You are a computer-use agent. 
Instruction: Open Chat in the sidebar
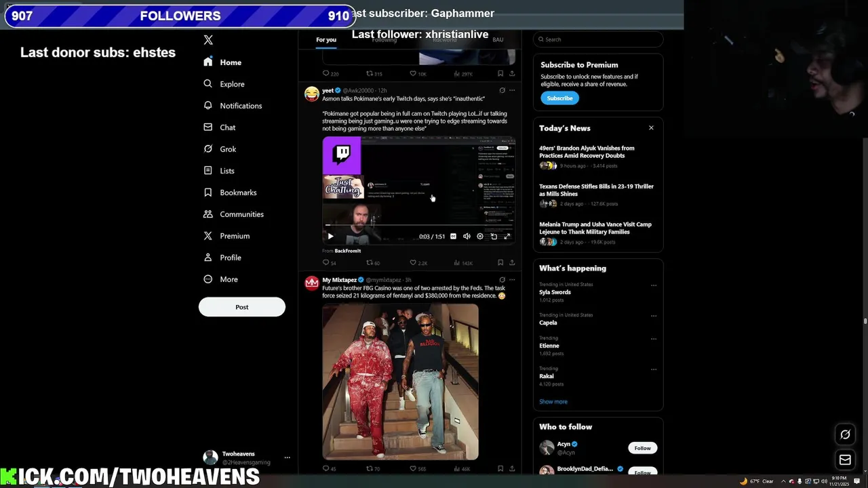[219, 127]
